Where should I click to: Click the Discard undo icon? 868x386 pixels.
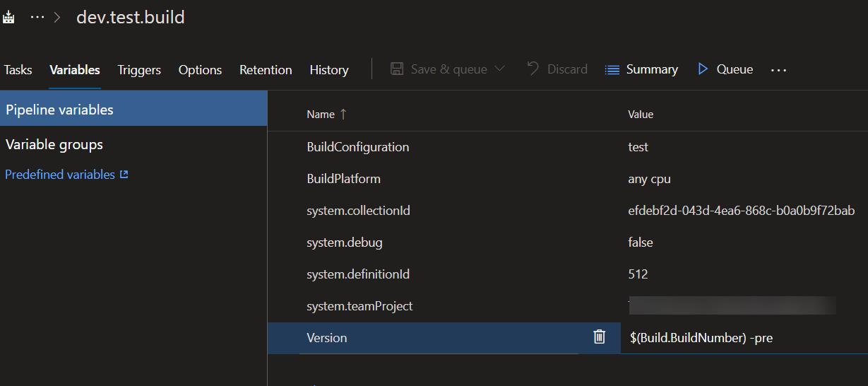click(x=533, y=69)
